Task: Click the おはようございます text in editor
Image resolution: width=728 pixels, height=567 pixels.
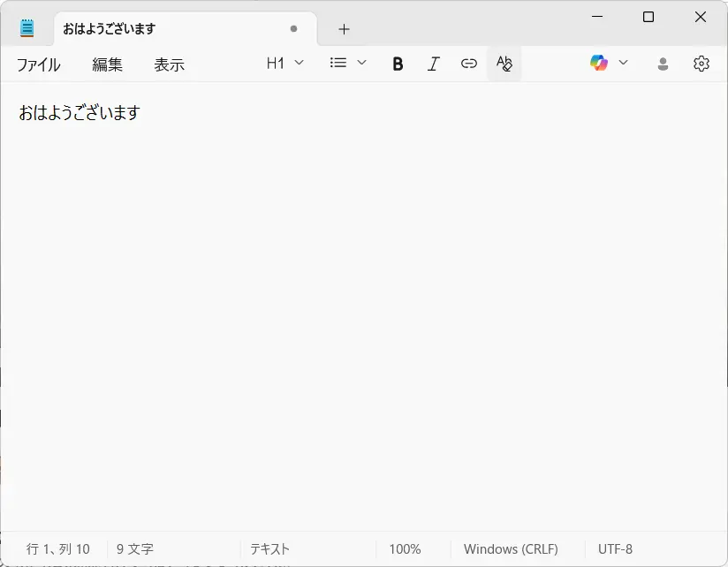Action: pos(80,113)
